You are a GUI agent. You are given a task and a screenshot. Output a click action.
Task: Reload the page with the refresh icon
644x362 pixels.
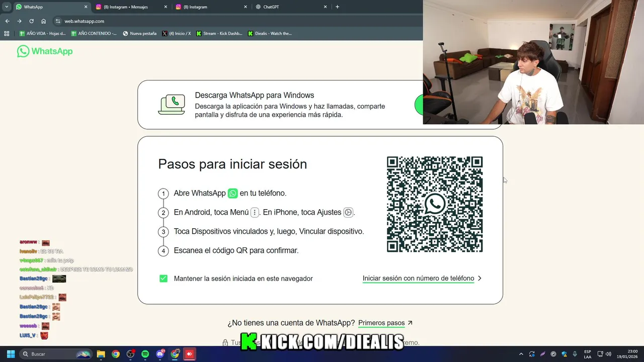(x=31, y=21)
